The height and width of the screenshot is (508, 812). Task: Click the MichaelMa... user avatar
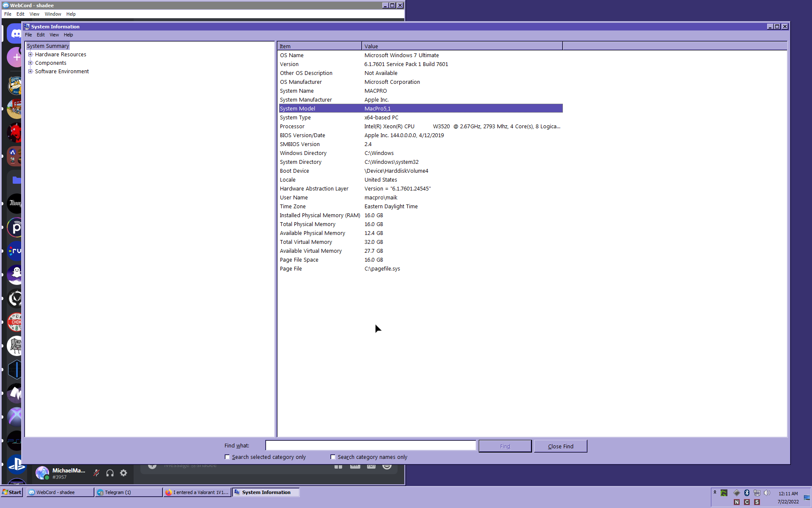tap(42, 473)
